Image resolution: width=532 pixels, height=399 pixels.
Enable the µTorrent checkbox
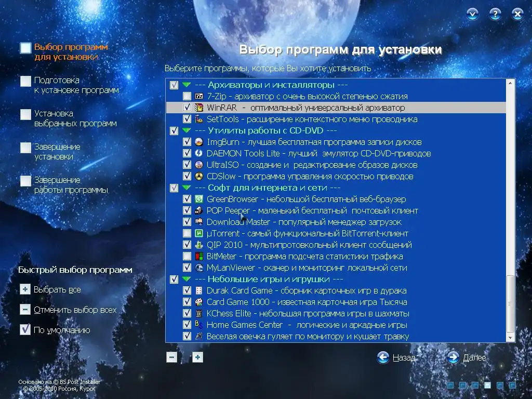187,233
